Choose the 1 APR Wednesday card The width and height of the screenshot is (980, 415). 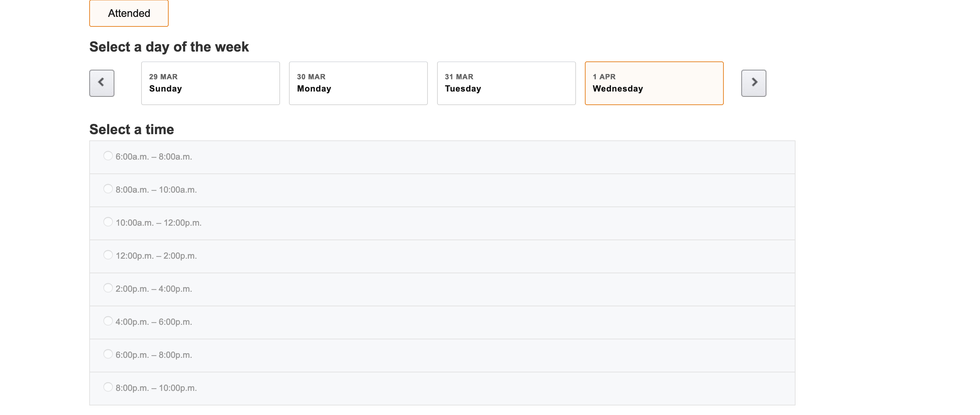(654, 83)
